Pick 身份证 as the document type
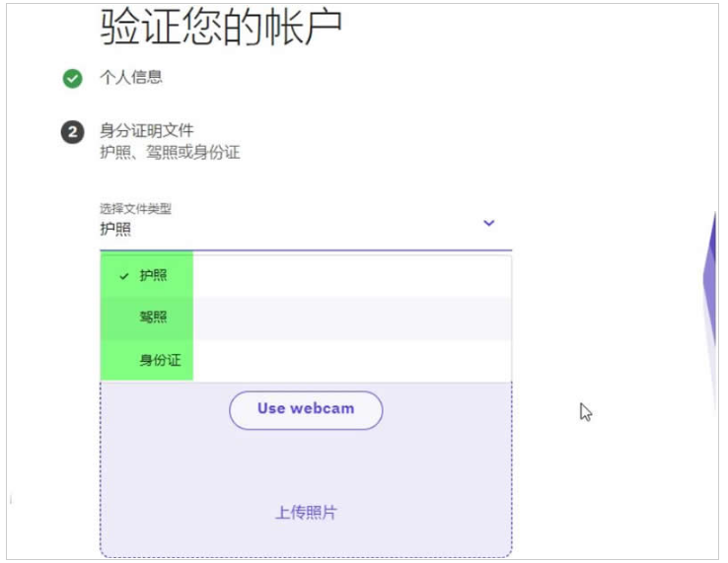Viewport: 728px width, 563px height. pyautogui.click(x=160, y=361)
